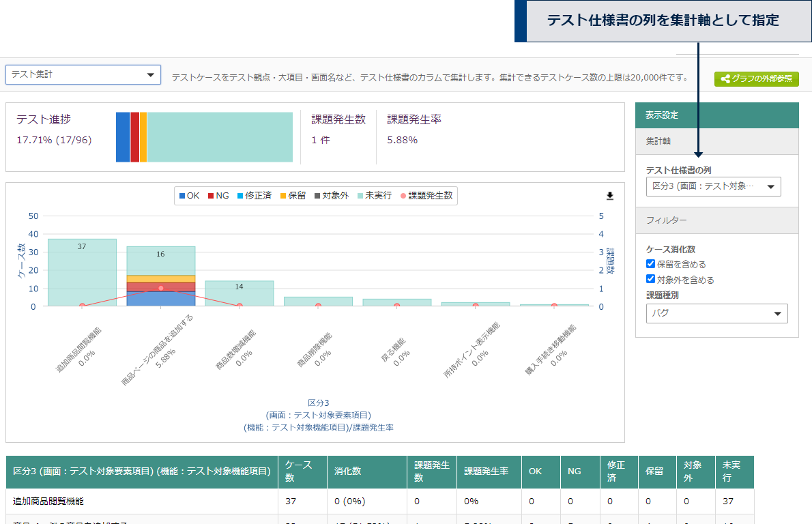Click the 追加商品閲覧機能 axis label

click(x=78, y=349)
